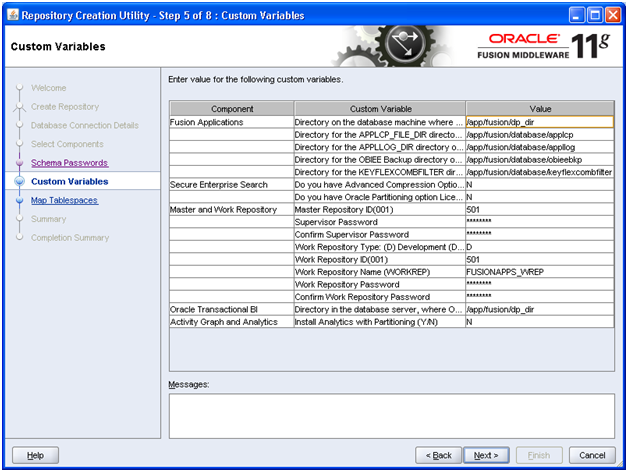Click the 'Directory for the KEYFLEXCOMBFILTER' cell
This screenshot has width=628, height=472.
(380, 172)
